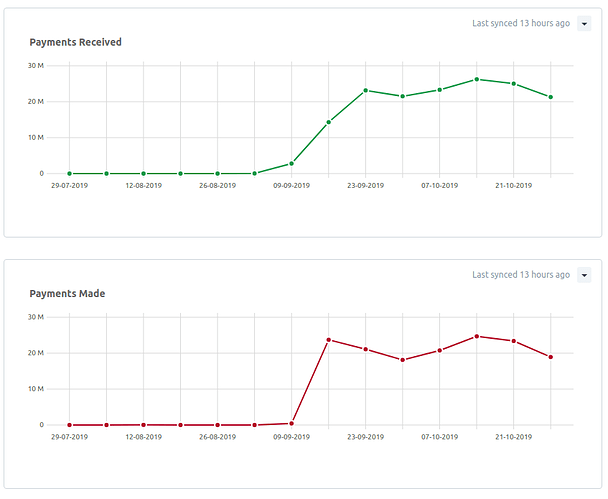Click the 20 M axis label in Payments Received
608x499 pixels.
pos(36,102)
